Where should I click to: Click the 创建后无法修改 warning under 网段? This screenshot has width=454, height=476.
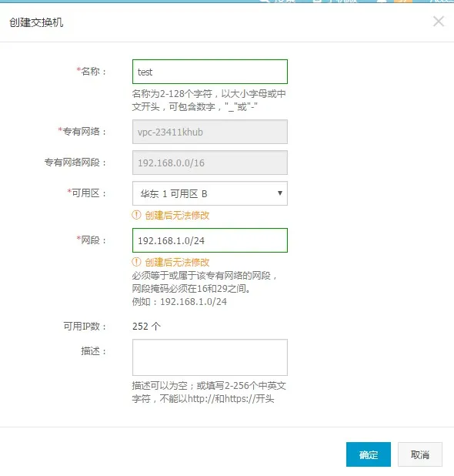177,262
